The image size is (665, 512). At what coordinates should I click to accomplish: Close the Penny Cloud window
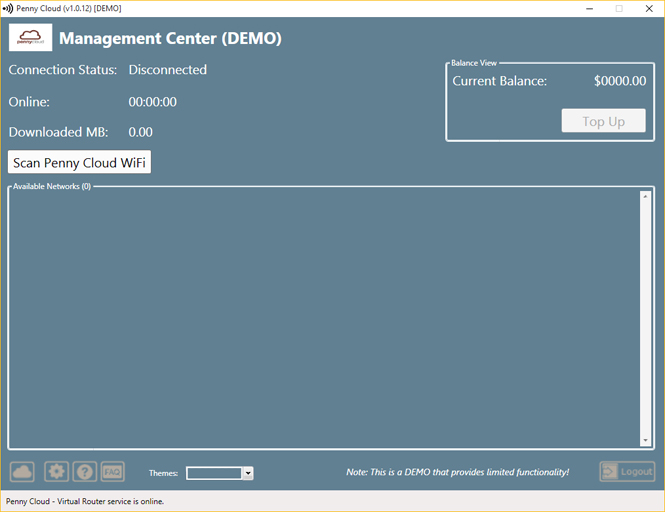point(649,8)
